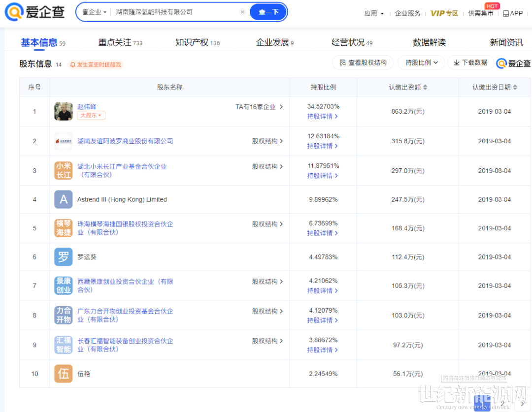Click the 小米长江 shareholder logo
532x412 pixels.
click(x=64, y=170)
